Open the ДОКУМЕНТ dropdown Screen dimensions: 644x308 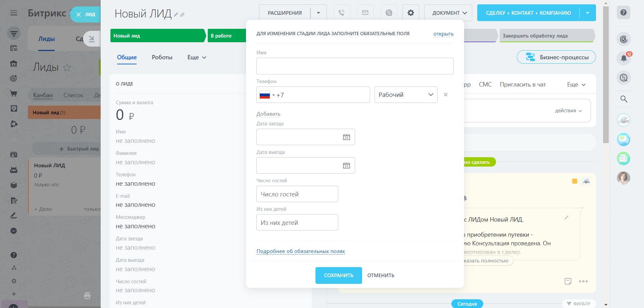(448, 13)
